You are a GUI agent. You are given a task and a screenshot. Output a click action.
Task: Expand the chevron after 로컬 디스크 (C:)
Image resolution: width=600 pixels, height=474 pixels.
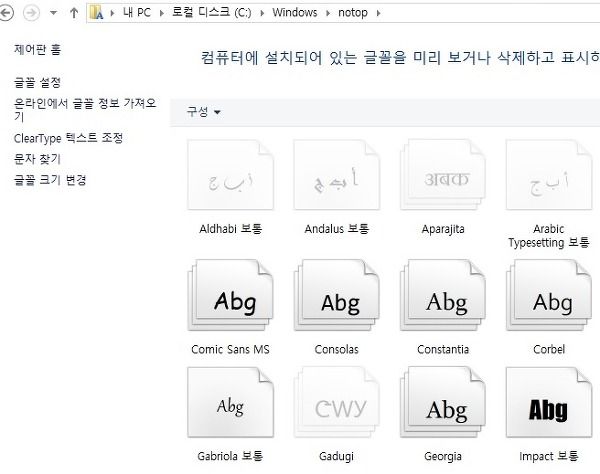(x=262, y=13)
